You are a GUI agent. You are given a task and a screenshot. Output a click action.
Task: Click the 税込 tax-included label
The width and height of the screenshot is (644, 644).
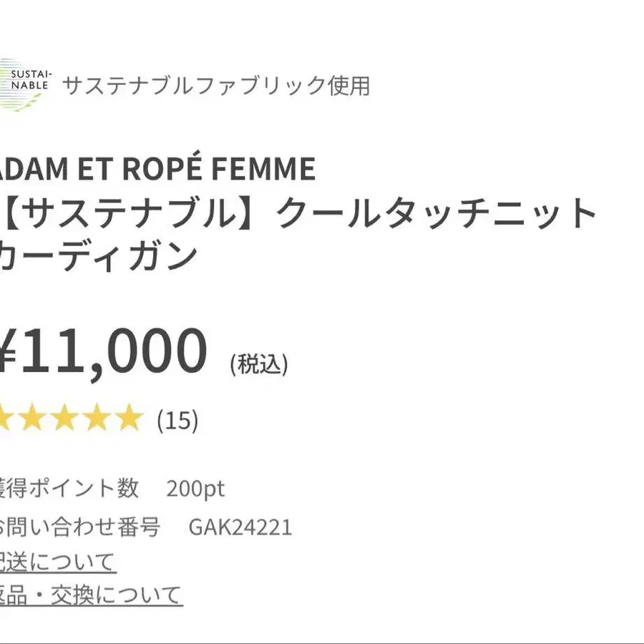tap(259, 364)
